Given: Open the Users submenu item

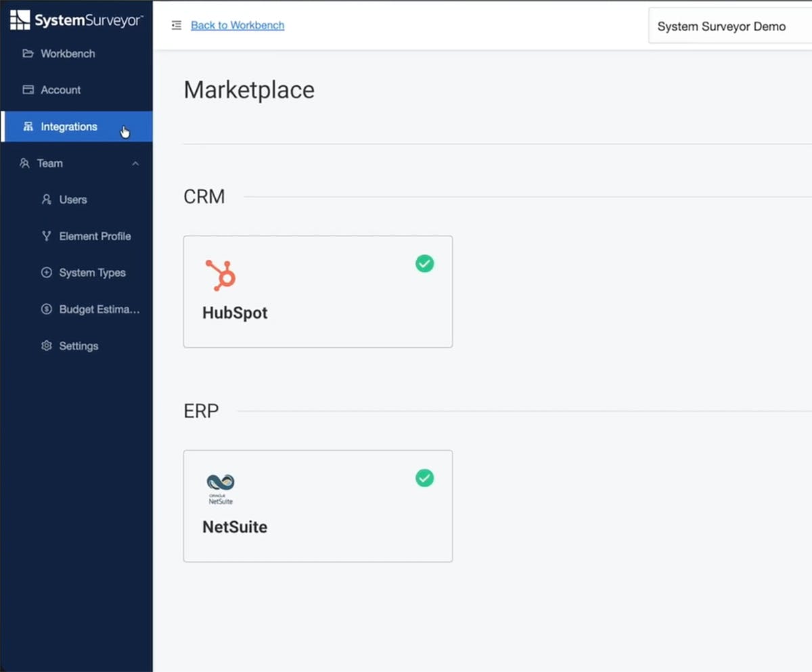Looking at the screenshot, I should (76, 200).
